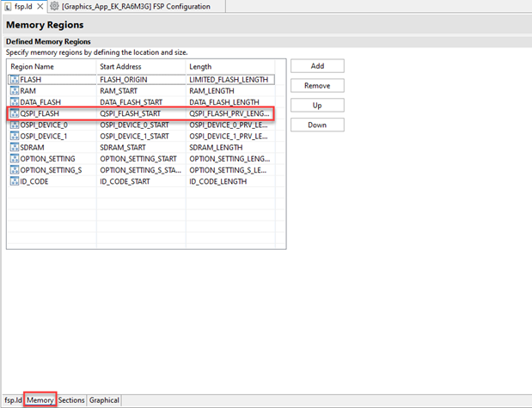Viewport: 532px width, 408px height.
Task: Click the OSPI_DEVICE_0 region icon
Action: click(14, 125)
